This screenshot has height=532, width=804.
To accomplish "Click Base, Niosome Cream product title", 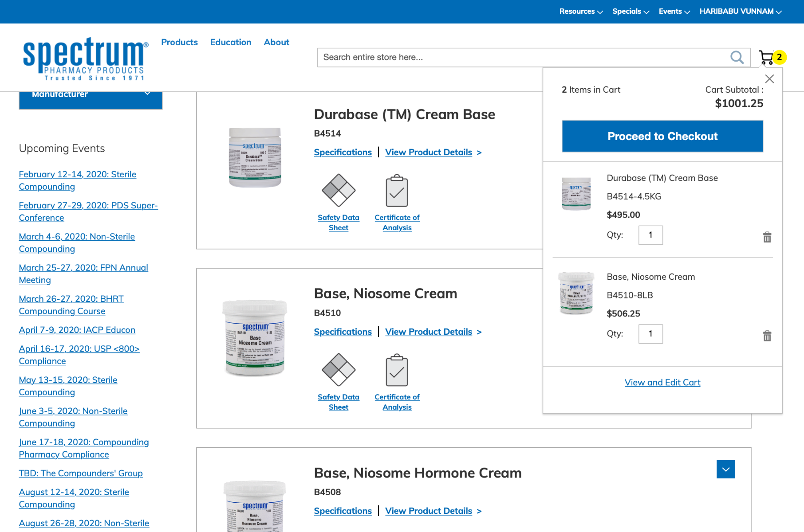I will tap(385, 293).
